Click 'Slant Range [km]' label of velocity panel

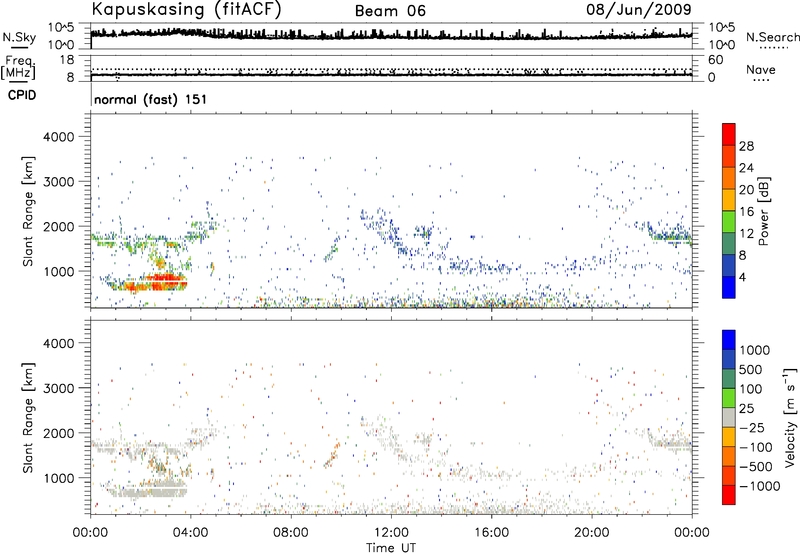(28, 417)
